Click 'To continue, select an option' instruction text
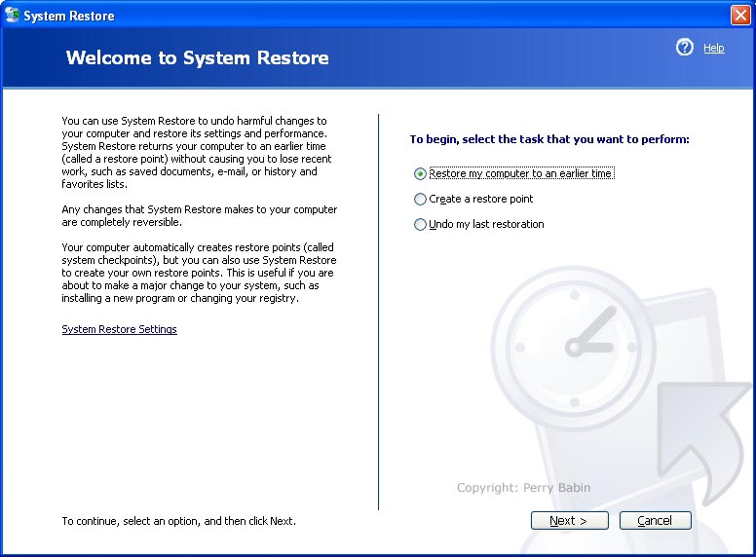This screenshot has height=557, width=756. (179, 521)
